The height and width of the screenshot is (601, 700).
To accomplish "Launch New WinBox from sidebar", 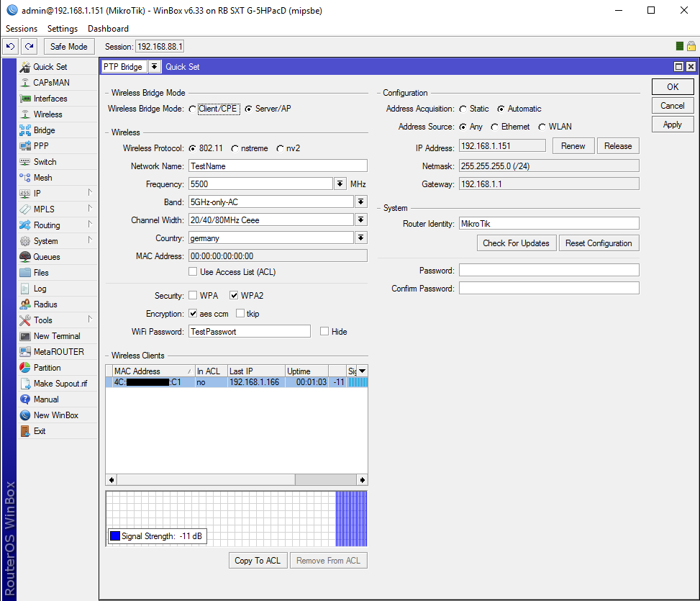I will coord(56,415).
